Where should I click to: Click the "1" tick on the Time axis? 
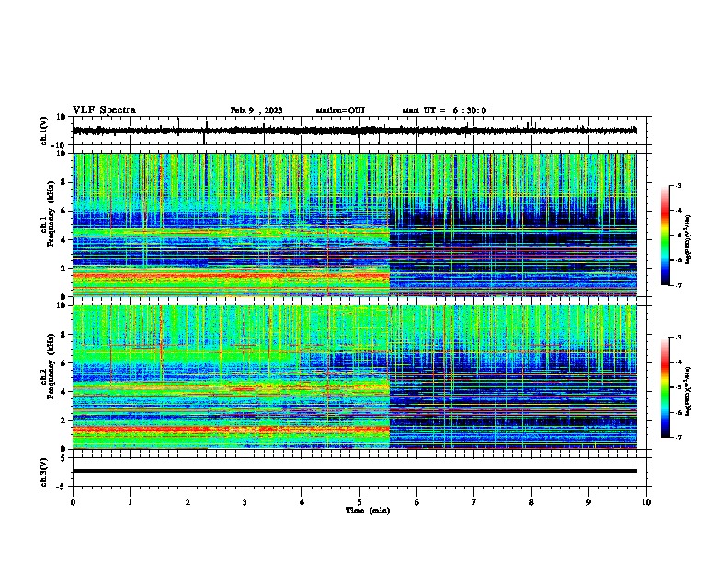coord(130,502)
